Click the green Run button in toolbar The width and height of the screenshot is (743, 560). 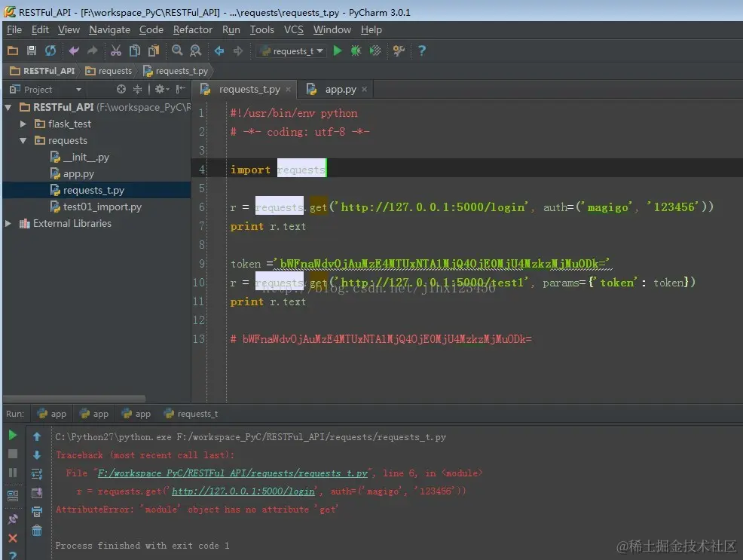tap(338, 50)
